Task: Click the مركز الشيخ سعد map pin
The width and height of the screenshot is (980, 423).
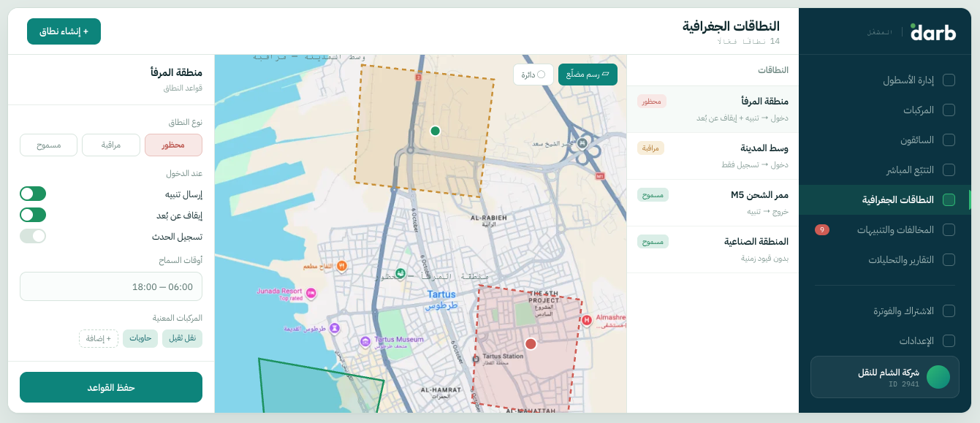Action: click(582, 143)
